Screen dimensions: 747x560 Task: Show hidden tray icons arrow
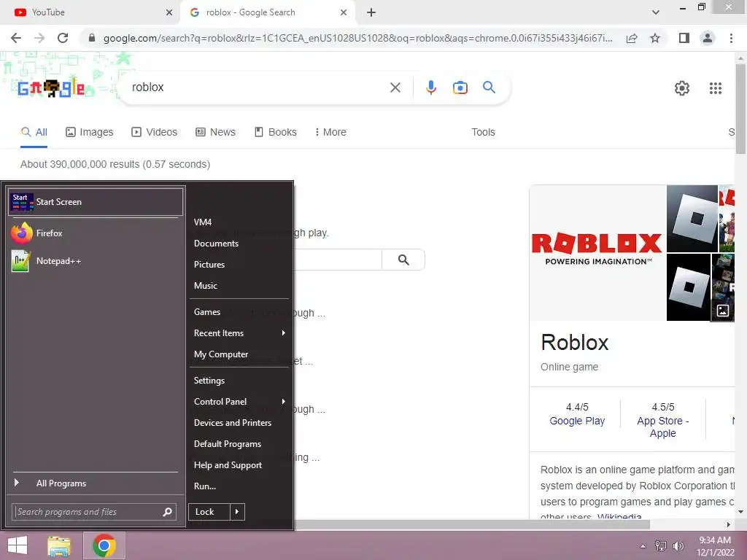[x=643, y=546]
